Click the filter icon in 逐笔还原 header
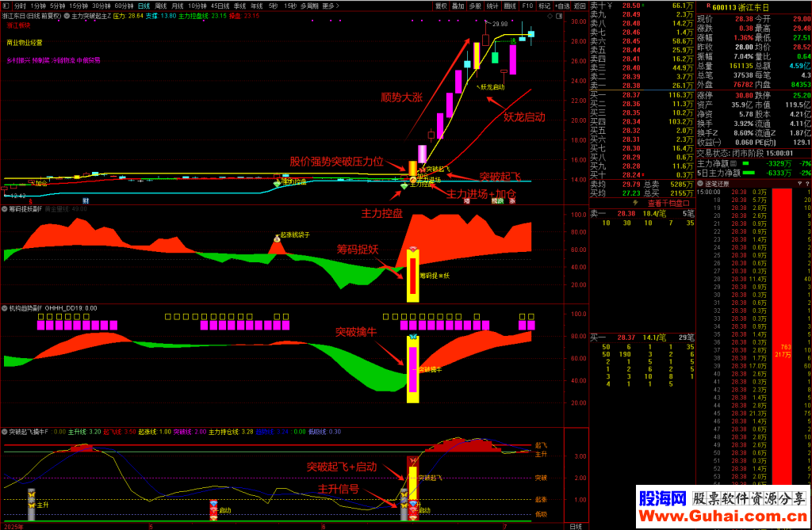 pyautogui.click(x=799, y=184)
